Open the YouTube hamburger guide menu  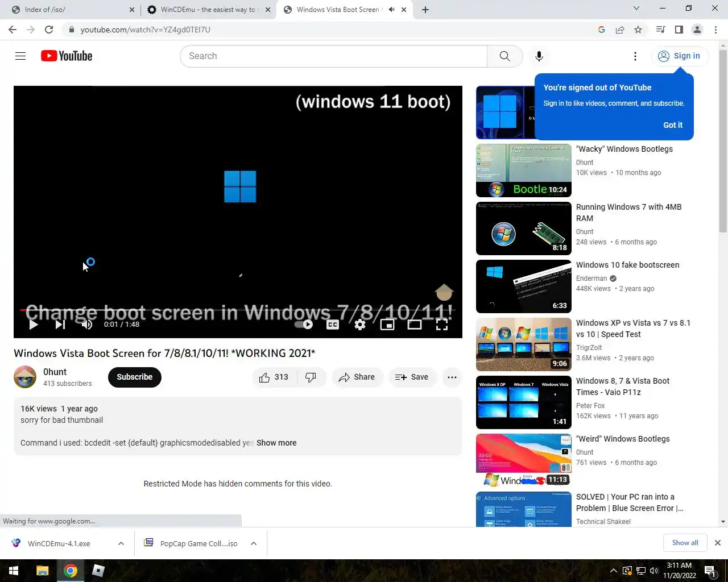pos(20,56)
